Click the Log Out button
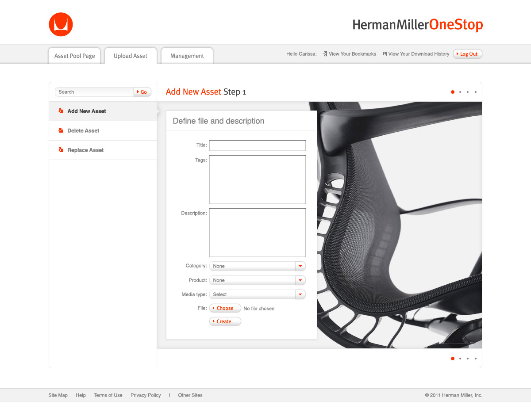Viewport: 531px width, 420px height. [468, 54]
